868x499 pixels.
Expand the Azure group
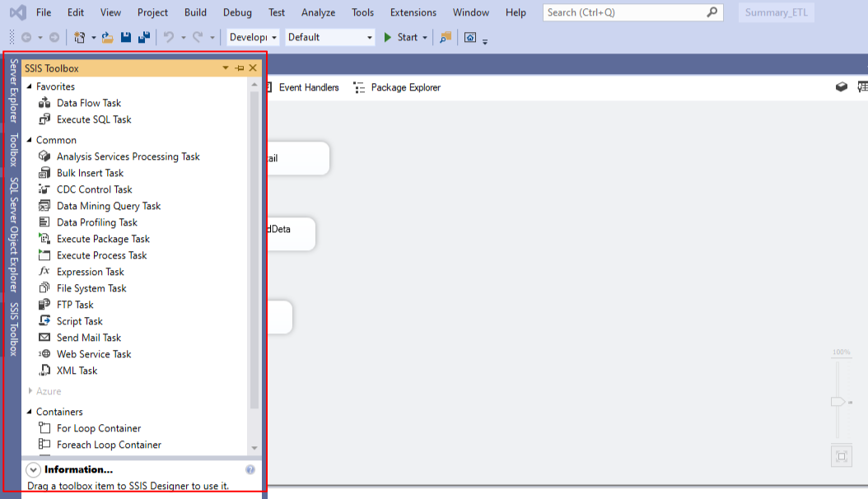(x=30, y=391)
